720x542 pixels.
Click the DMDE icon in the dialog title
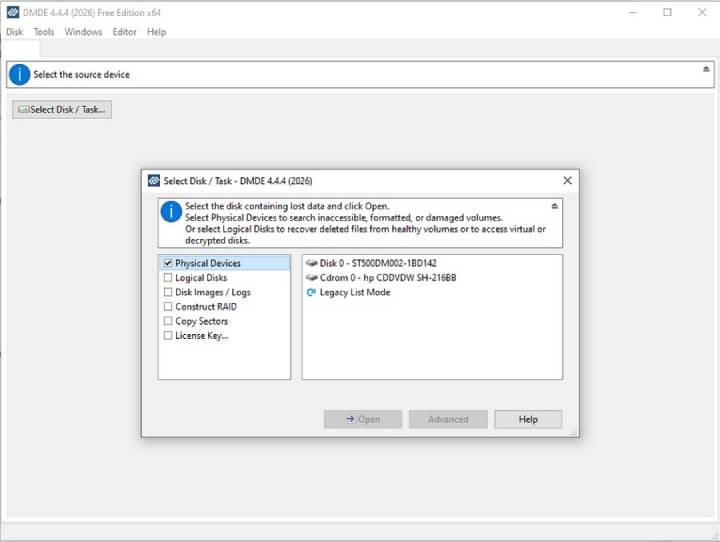click(x=154, y=181)
